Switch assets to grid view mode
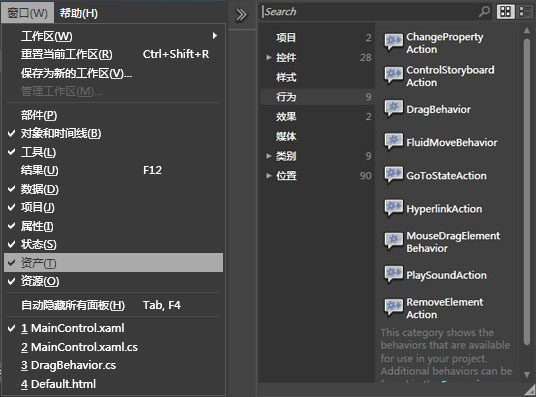 (506, 12)
